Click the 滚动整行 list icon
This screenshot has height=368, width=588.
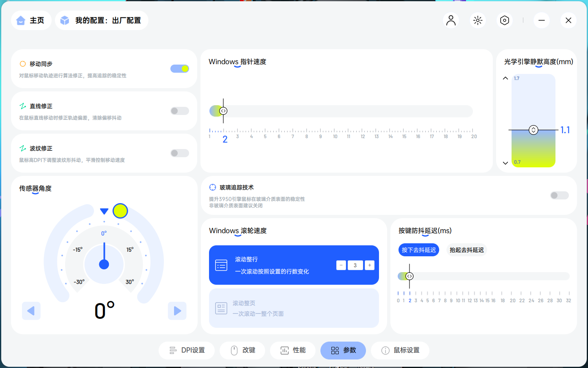coord(221,265)
